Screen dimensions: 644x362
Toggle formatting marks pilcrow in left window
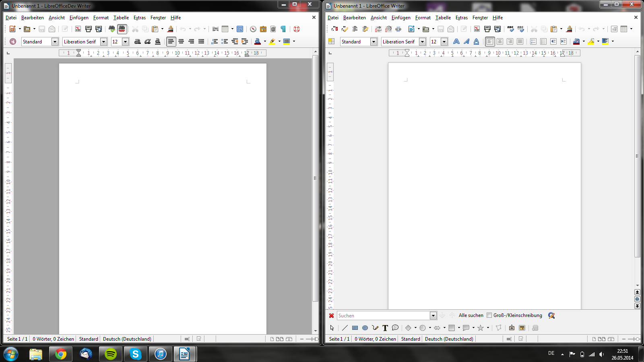(x=283, y=29)
